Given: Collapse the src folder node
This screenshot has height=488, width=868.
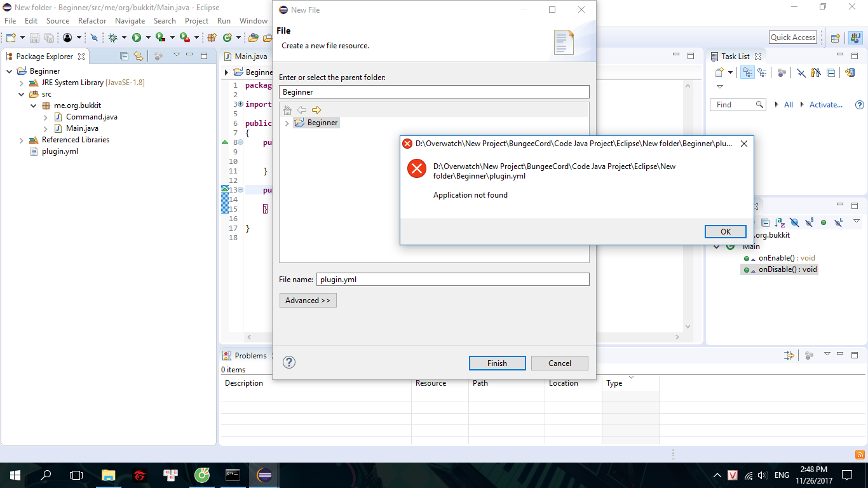Looking at the screenshot, I should (x=21, y=94).
